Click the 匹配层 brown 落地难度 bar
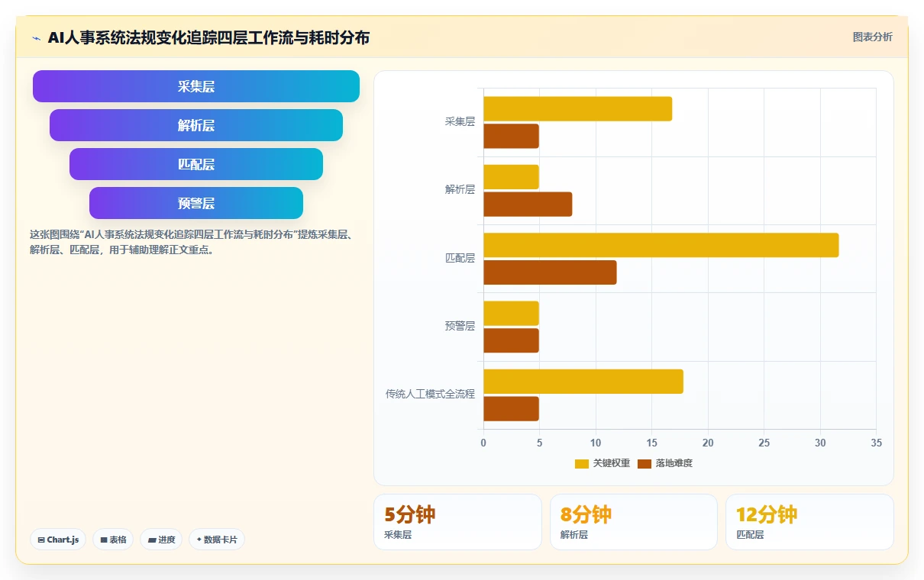The image size is (924, 580). pos(550,272)
